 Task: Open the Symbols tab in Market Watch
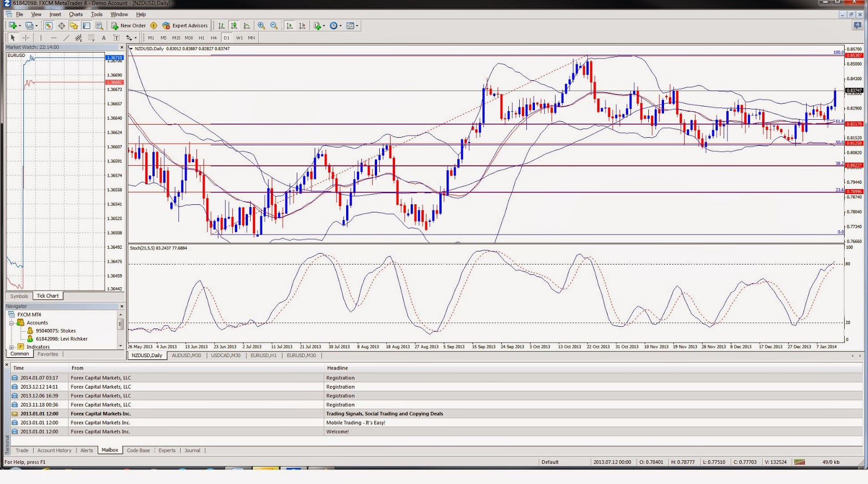[x=19, y=296]
